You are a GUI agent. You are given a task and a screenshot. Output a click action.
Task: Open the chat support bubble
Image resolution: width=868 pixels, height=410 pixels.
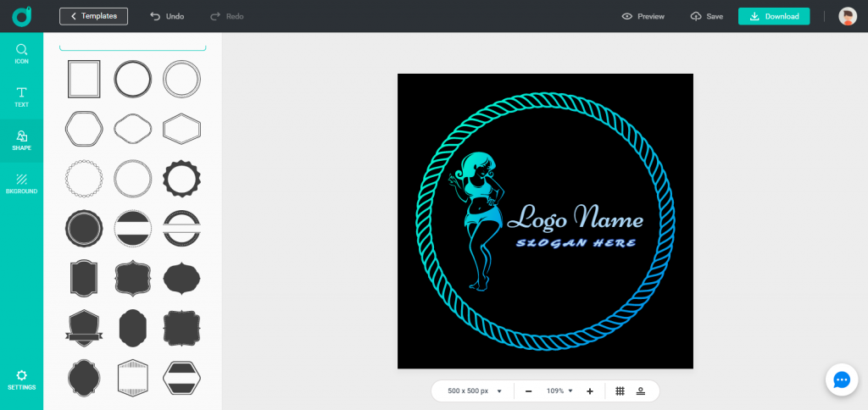click(x=841, y=380)
